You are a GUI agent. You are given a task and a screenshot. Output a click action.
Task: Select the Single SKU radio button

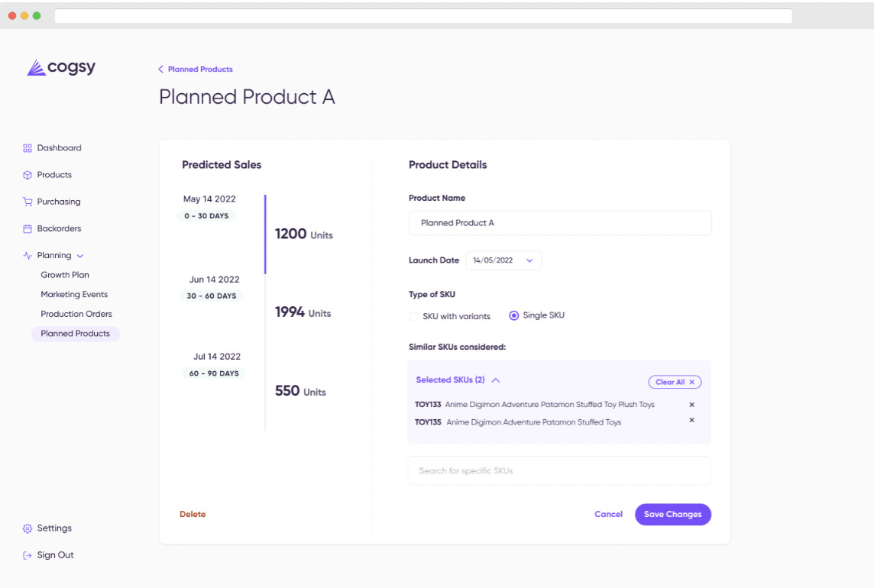point(514,315)
